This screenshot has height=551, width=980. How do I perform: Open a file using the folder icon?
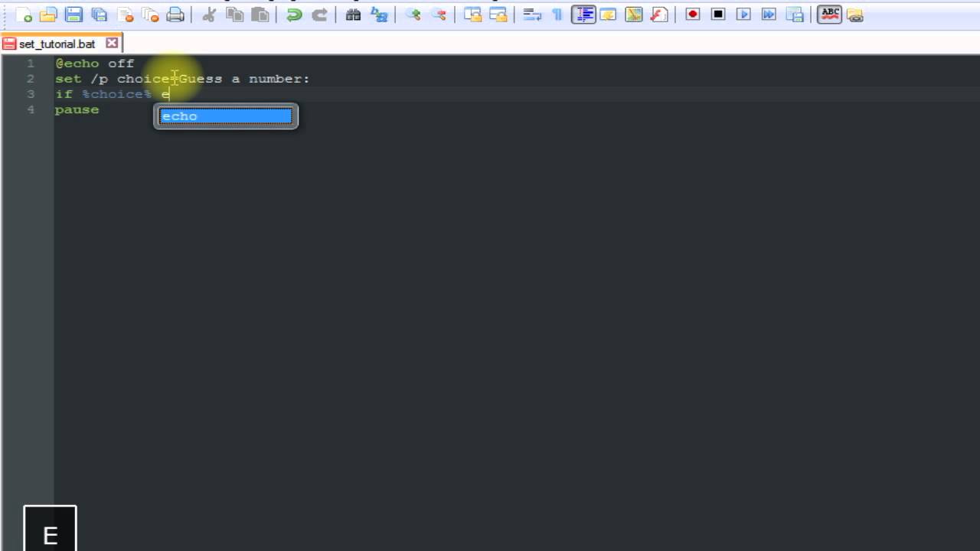tap(48, 15)
